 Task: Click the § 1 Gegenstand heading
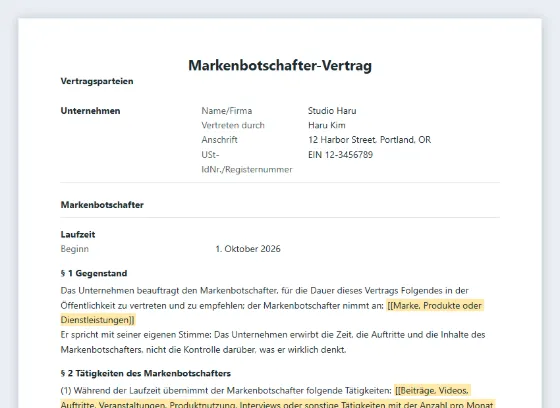94,273
